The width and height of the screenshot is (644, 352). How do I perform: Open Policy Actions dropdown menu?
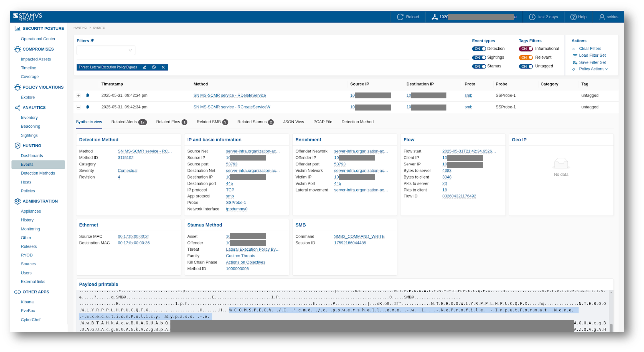coord(593,69)
